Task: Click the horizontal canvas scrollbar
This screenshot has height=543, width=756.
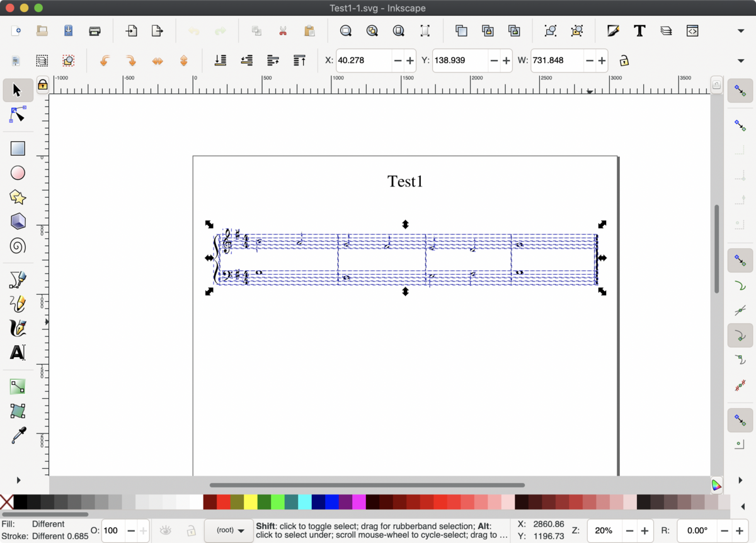Action: [x=367, y=485]
